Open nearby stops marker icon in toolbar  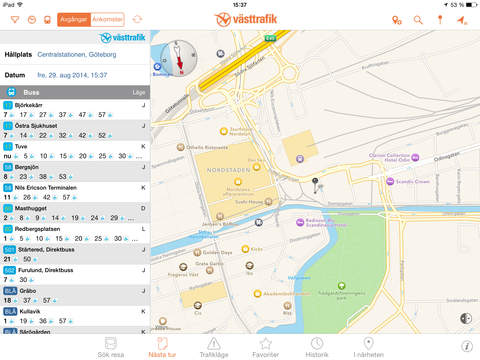(x=396, y=20)
